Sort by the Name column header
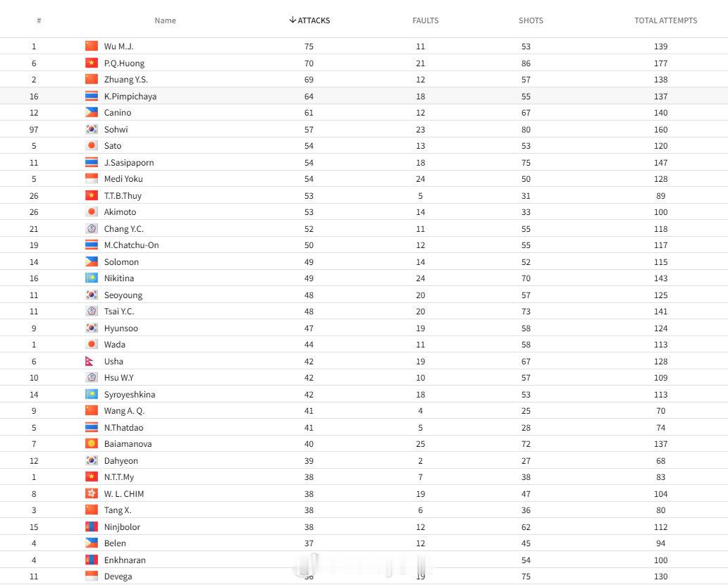Viewport: 728px width, 585px height. [x=166, y=20]
